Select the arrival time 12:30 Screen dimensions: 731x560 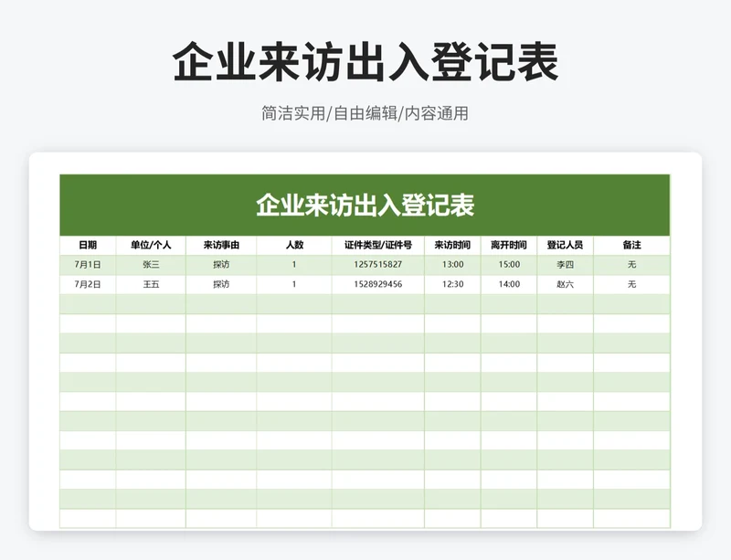(x=452, y=284)
